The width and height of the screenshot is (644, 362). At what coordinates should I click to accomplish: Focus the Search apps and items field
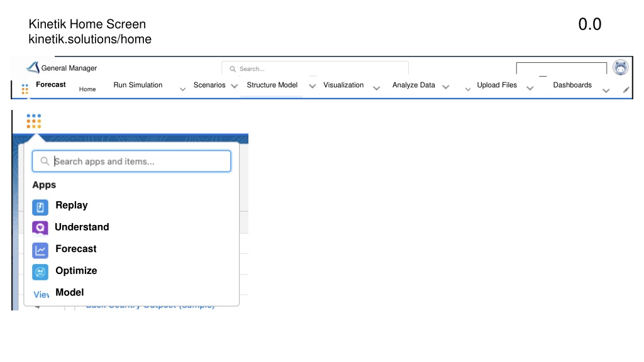131,162
